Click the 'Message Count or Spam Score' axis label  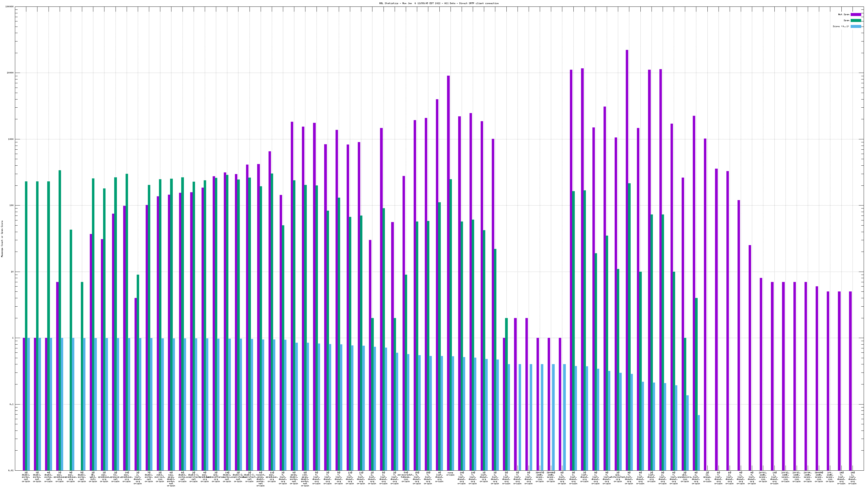tap(2, 239)
